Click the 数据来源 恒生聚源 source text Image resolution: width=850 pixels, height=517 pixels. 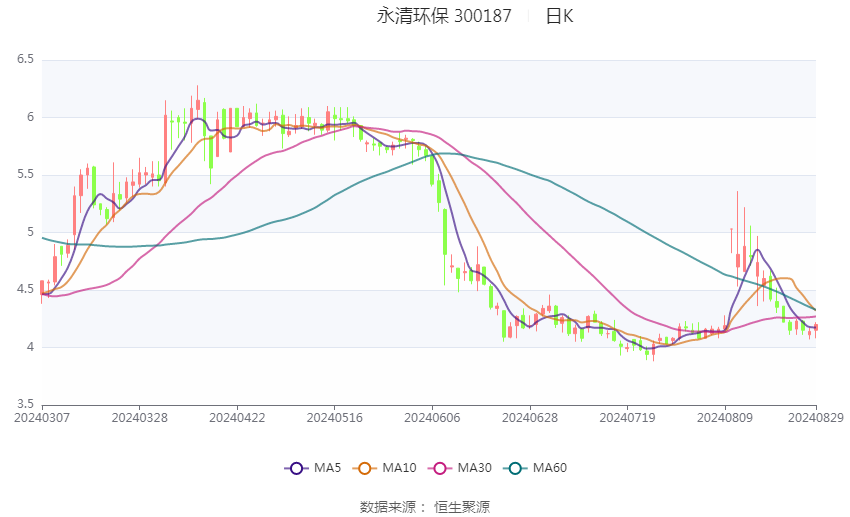click(x=425, y=507)
